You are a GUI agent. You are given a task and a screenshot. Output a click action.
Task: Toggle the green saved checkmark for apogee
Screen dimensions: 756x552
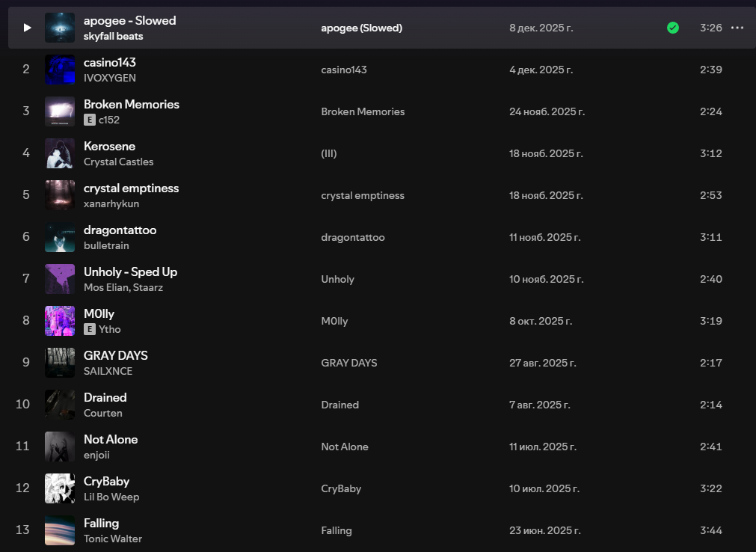click(673, 28)
